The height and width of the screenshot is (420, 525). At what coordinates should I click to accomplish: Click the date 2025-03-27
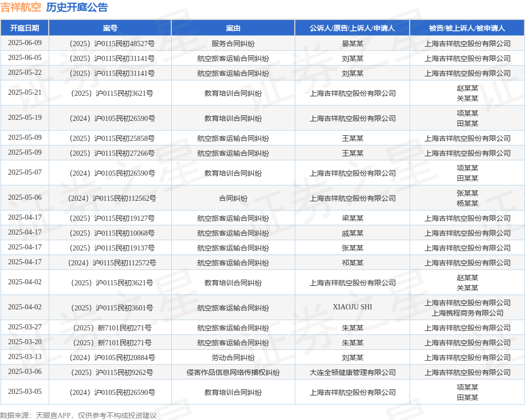click(x=25, y=327)
